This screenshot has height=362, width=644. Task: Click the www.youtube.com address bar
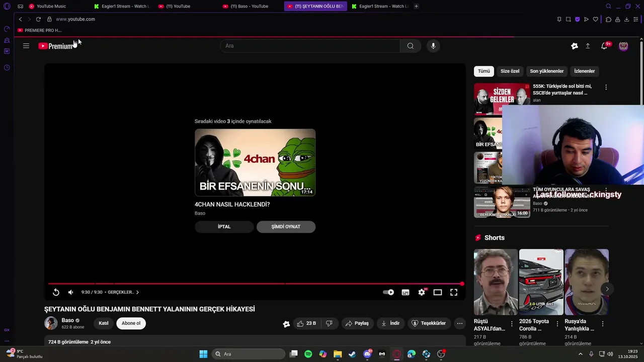pos(75,19)
